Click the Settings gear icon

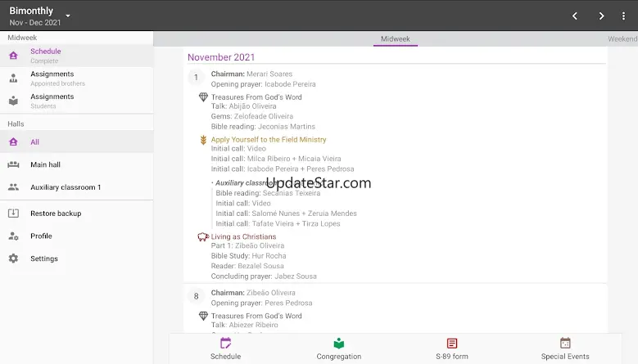13,258
